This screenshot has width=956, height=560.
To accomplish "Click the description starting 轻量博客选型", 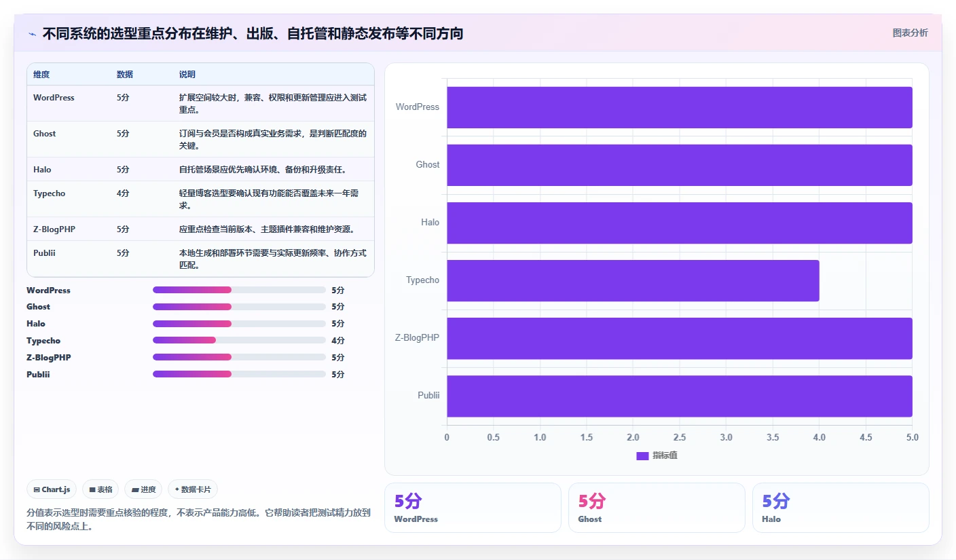I will pos(270,200).
